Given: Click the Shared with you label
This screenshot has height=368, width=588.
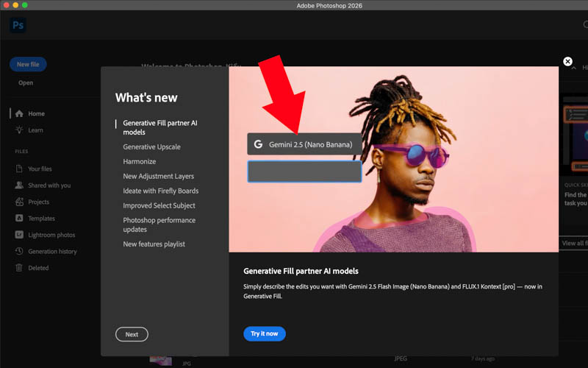Looking at the screenshot, I should pos(49,185).
